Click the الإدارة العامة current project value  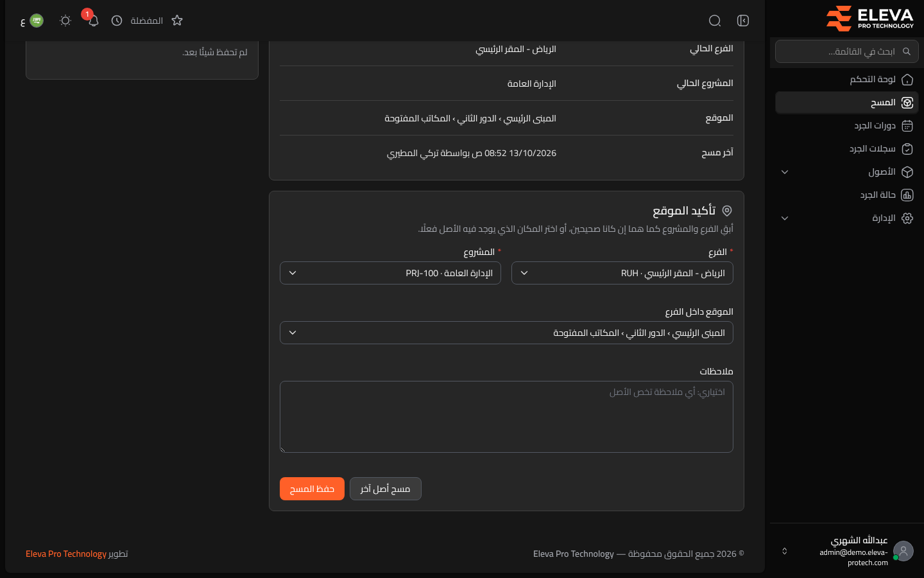[x=531, y=83]
